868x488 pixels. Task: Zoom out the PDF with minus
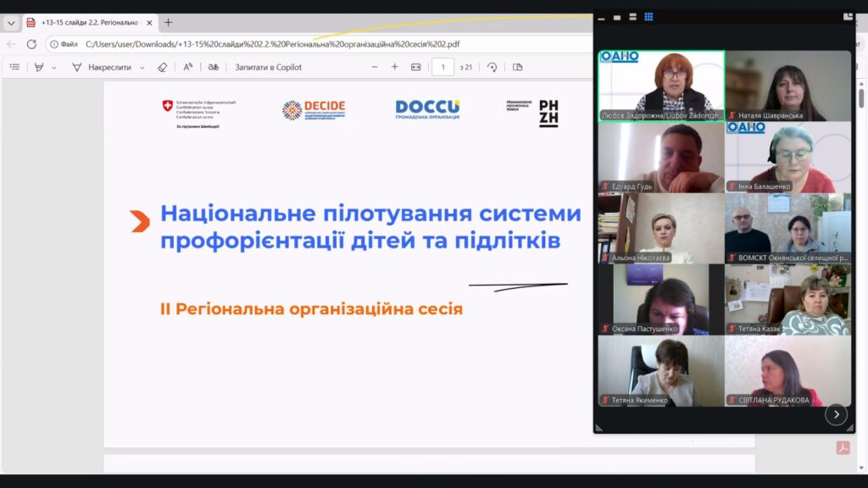pyautogui.click(x=375, y=67)
